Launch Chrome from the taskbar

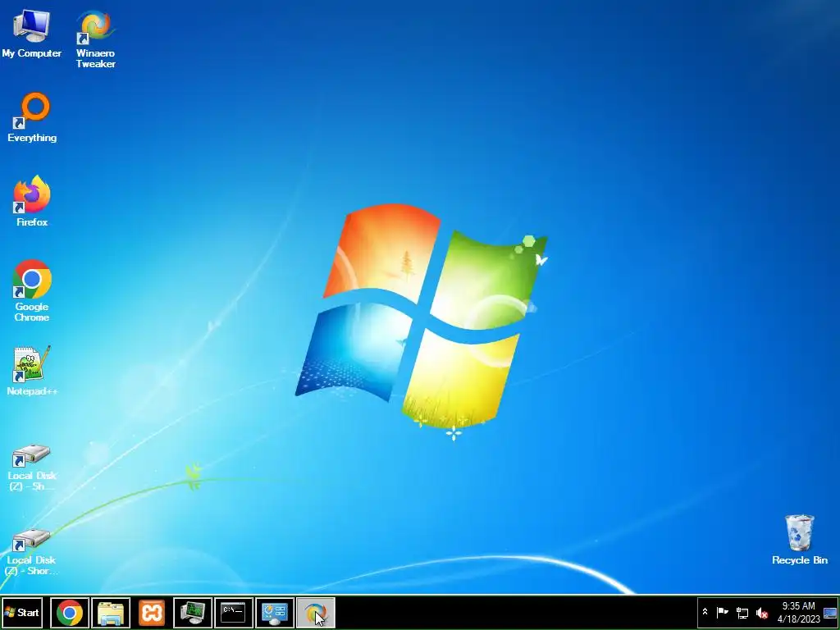(70, 612)
